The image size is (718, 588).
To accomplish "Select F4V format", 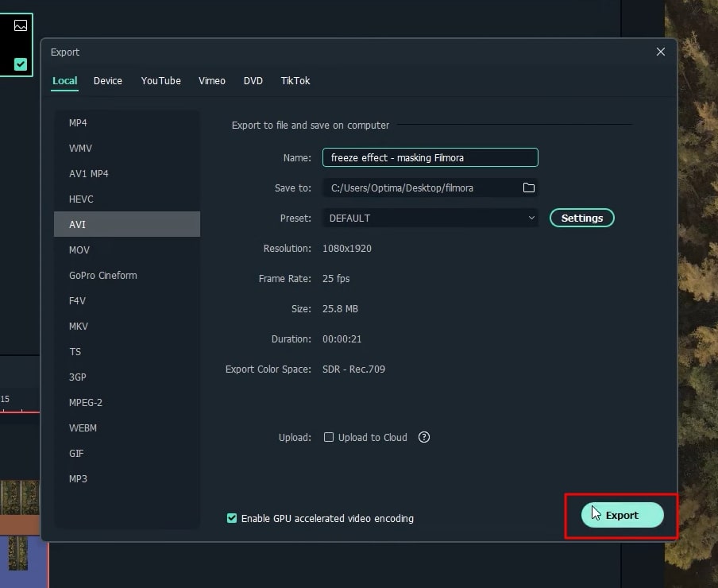I will click(127, 301).
